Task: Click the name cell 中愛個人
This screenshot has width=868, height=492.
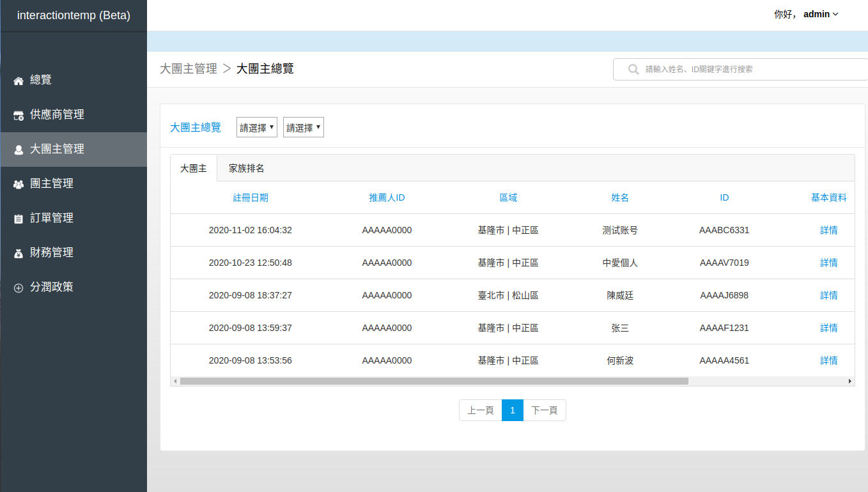Action: point(620,263)
